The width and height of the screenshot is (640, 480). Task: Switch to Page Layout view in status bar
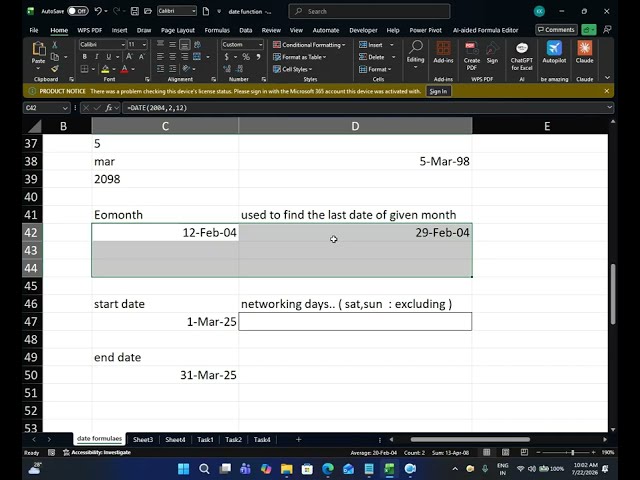tap(506, 452)
